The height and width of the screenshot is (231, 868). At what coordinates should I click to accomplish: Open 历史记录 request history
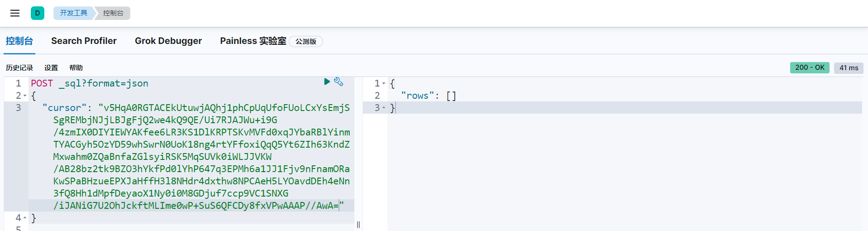pos(19,68)
